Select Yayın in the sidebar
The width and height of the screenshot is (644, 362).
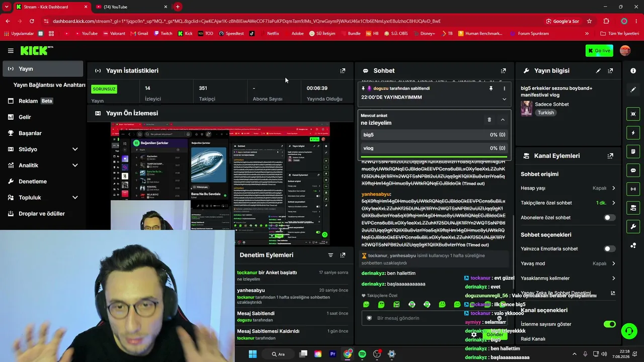point(43,69)
